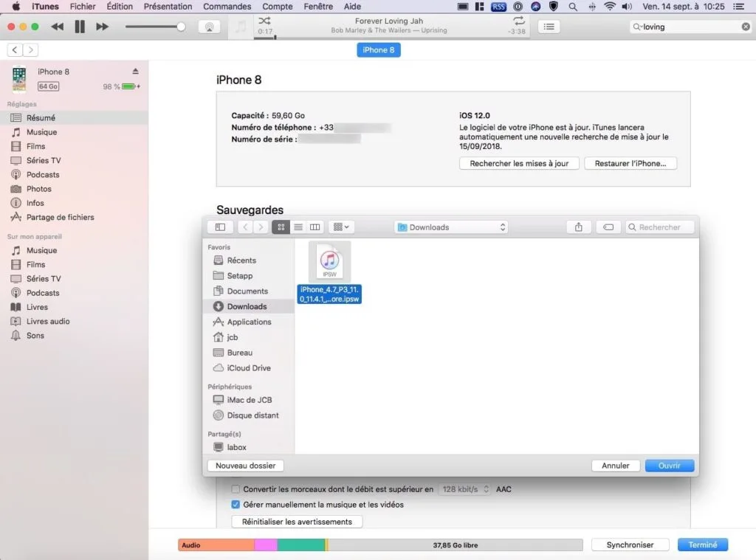Open the Commandes menu
Image resolution: width=756 pixels, height=560 pixels.
[x=227, y=6]
